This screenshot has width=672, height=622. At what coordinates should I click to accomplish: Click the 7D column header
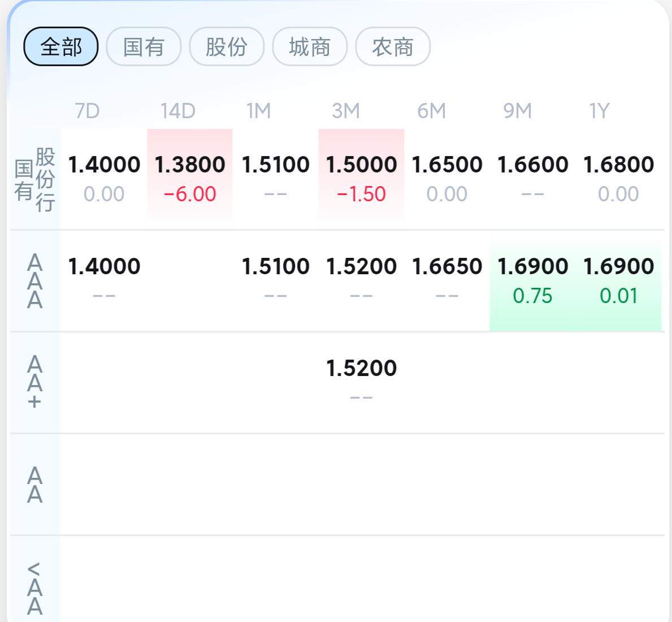coord(87,111)
